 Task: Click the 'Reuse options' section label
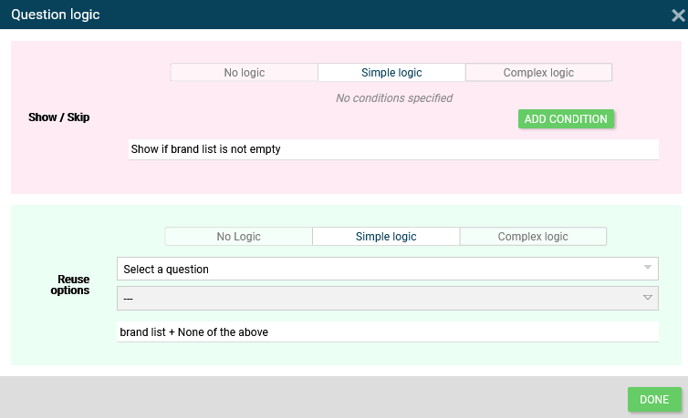73,285
